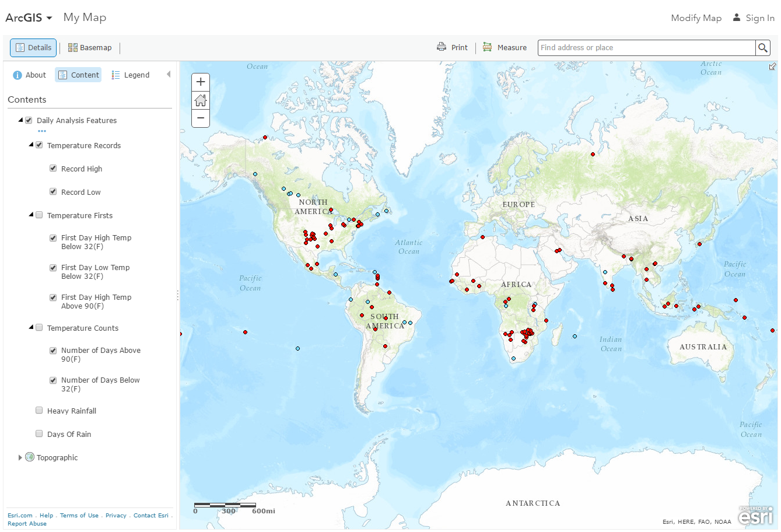The width and height of the screenshot is (781, 532).
Task: Select the Days Of Rain layer name
Action: tap(69, 435)
